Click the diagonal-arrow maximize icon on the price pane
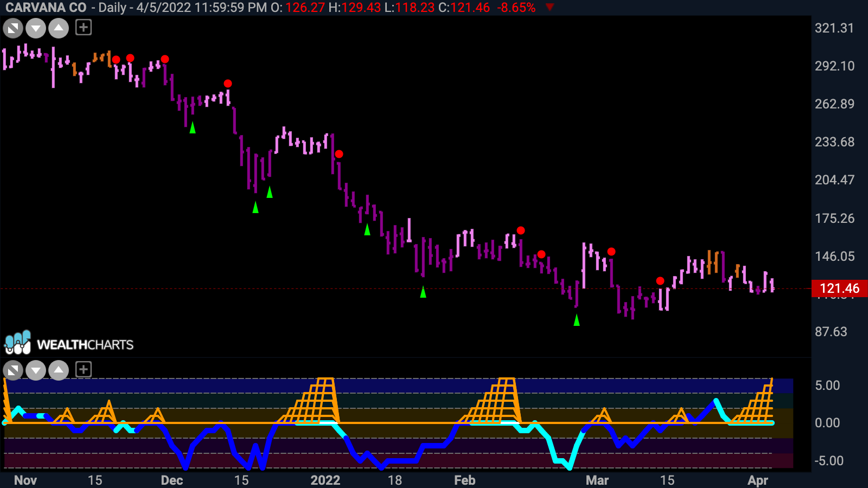Viewport: 868px width, 488px height. pyautogui.click(x=13, y=28)
